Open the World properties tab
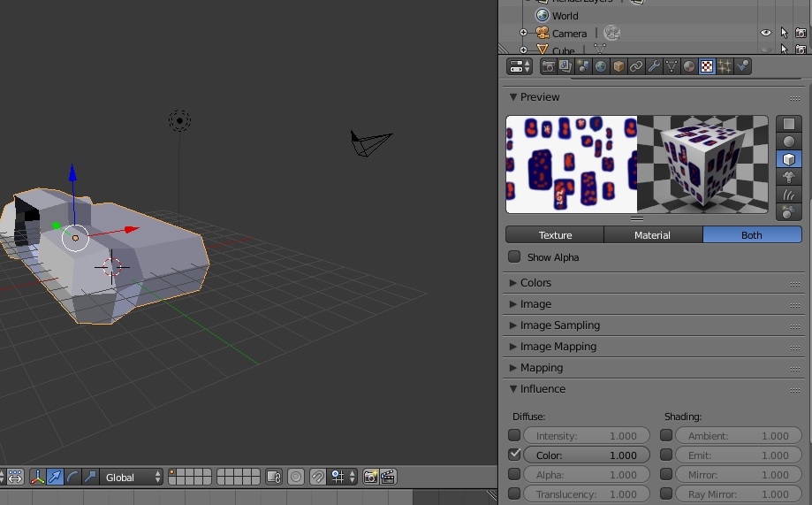This screenshot has width=812, height=505. [x=601, y=66]
